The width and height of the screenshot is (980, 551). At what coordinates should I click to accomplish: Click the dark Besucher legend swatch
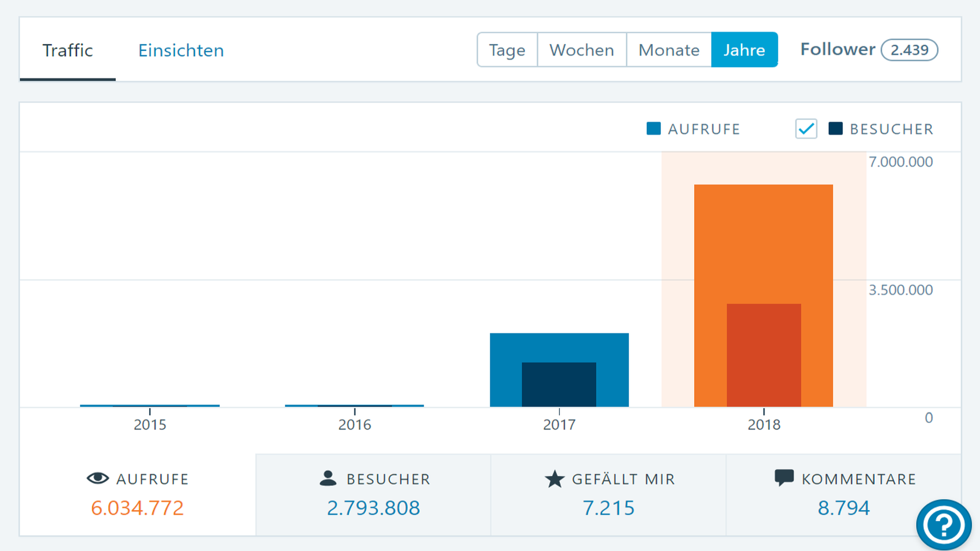(835, 129)
